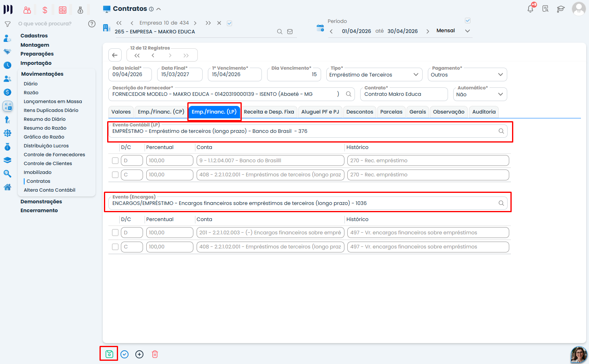Open the sidebar magnifier search icon
Image resolution: width=589 pixels, height=364 pixels.
point(7,174)
